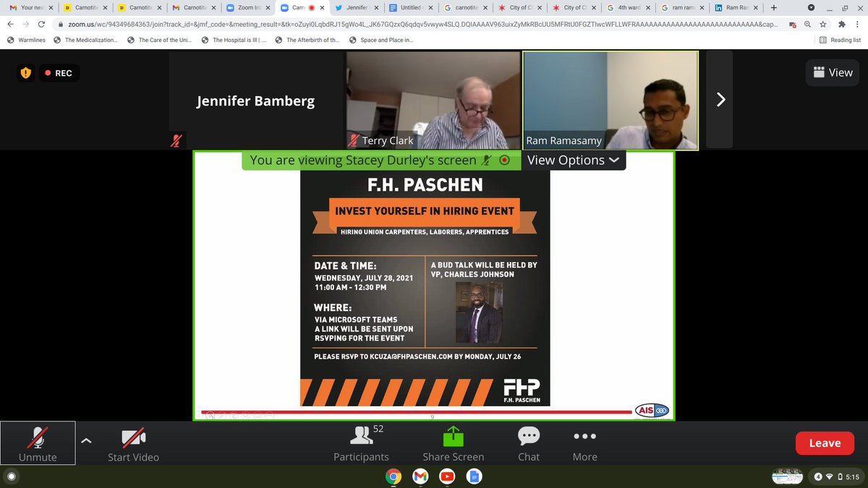
Task: Switch to the Ram Ram LinkedIn tab
Action: (x=736, y=8)
